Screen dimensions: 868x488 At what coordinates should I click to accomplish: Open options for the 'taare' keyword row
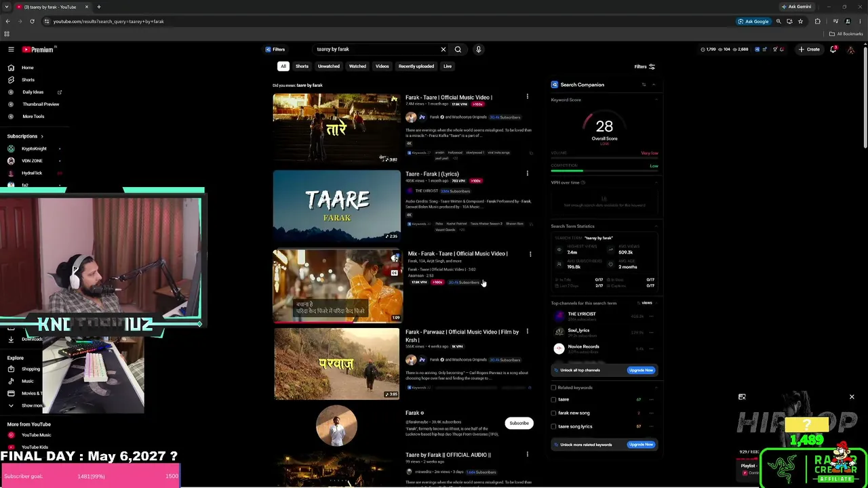pyautogui.click(x=651, y=400)
